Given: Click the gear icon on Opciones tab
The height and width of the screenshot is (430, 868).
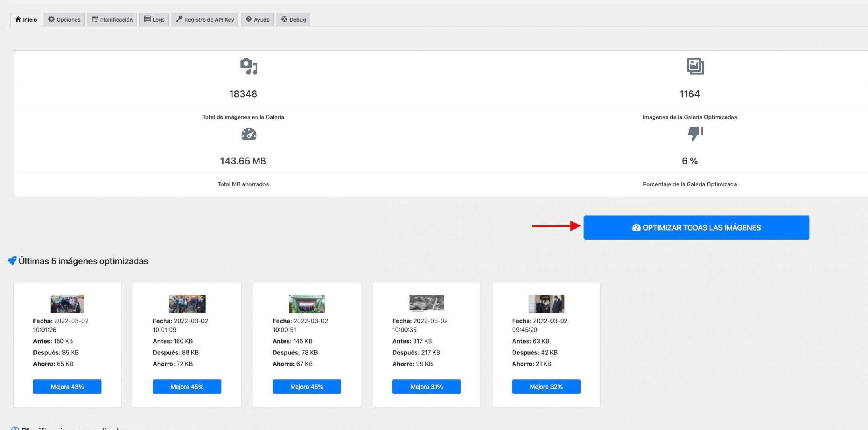Looking at the screenshot, I should [51, 19].
